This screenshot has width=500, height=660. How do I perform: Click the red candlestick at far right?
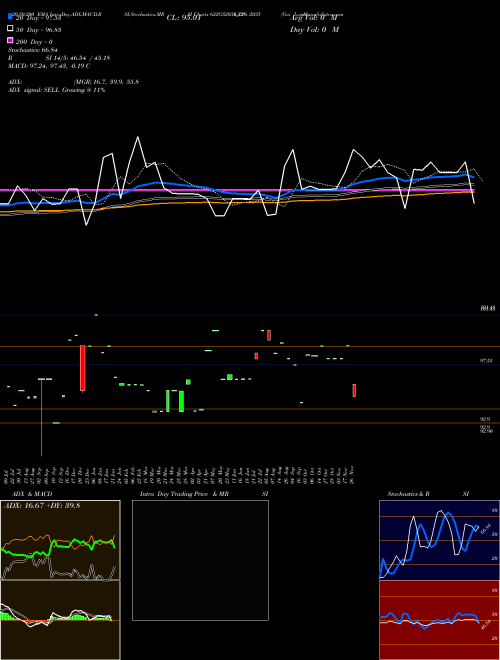[354, 390]
